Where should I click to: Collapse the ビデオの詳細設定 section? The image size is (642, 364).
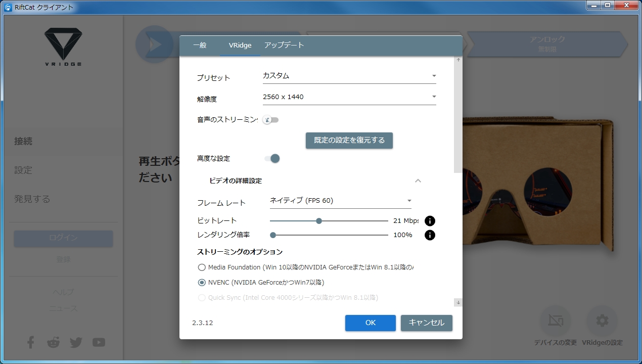[418, 180]
